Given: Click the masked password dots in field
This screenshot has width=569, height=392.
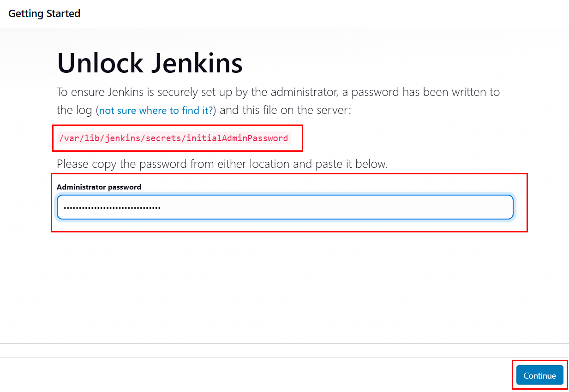Looking at the screenshot, I should click(x=112, y=208).
